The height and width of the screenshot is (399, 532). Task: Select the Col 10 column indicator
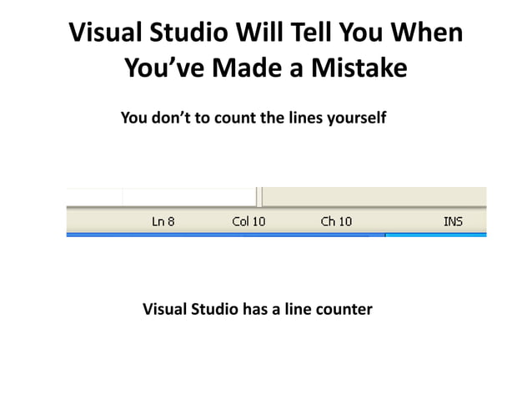pyautogui.click(x=248, y=221)
